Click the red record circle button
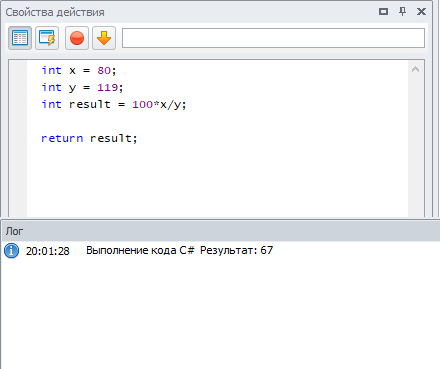 tap(77, 38)
